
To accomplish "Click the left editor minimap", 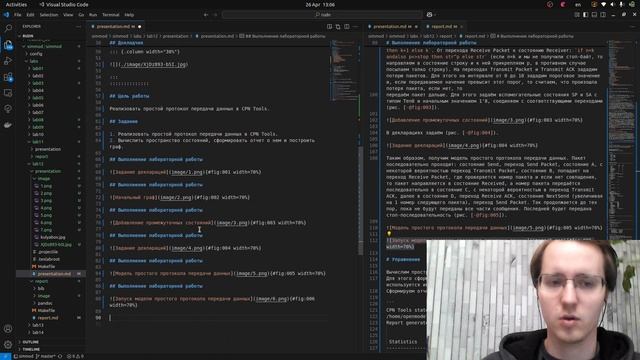I will [344, 69].
